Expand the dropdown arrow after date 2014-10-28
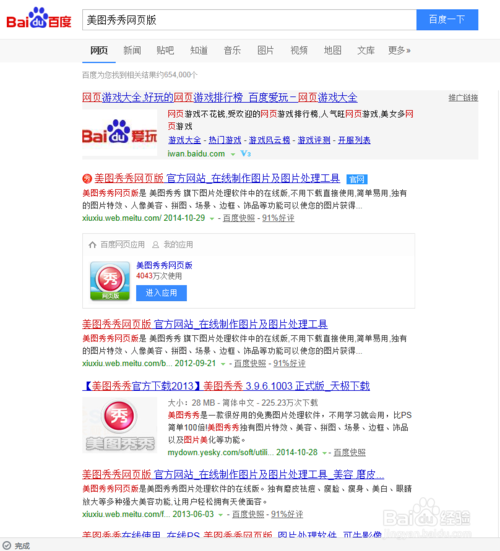The image size is (500, 551). [x=324, y=453]
